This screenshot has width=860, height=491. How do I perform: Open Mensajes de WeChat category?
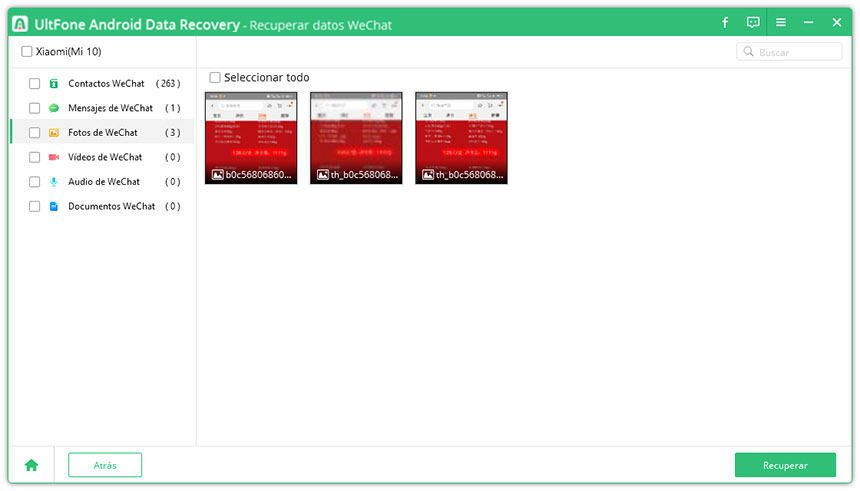[103, 108]
